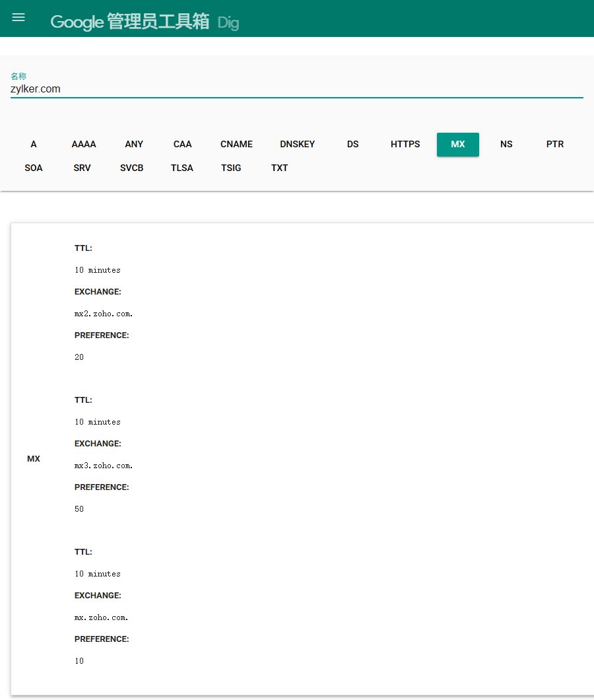
Task: Click the highlighted MX record button
Action: pos(458,144)
